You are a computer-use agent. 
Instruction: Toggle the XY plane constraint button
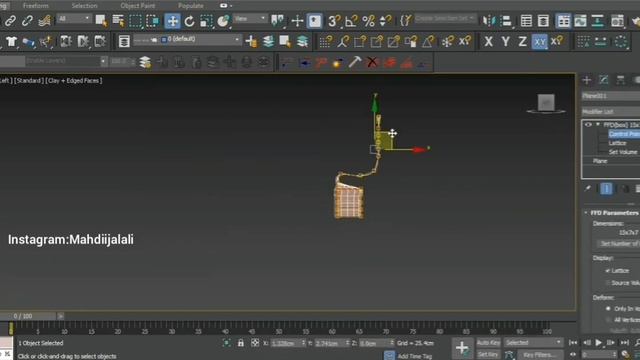tap(540, 42)
